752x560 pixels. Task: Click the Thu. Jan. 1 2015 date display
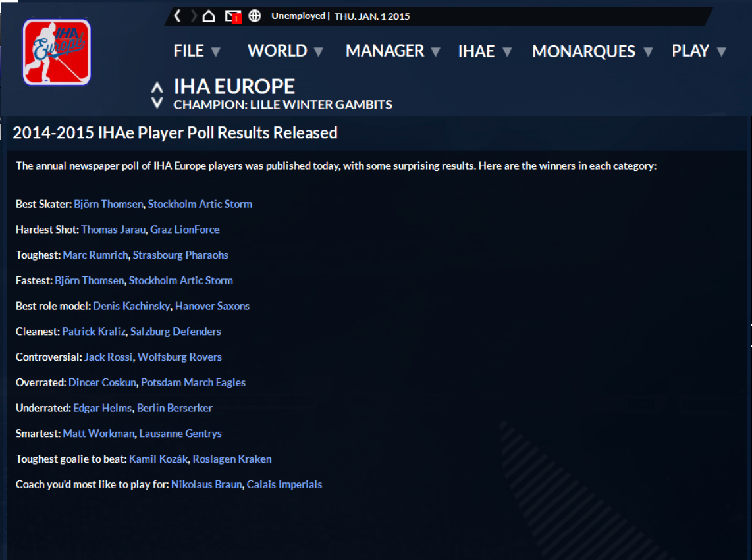point(372,16)
